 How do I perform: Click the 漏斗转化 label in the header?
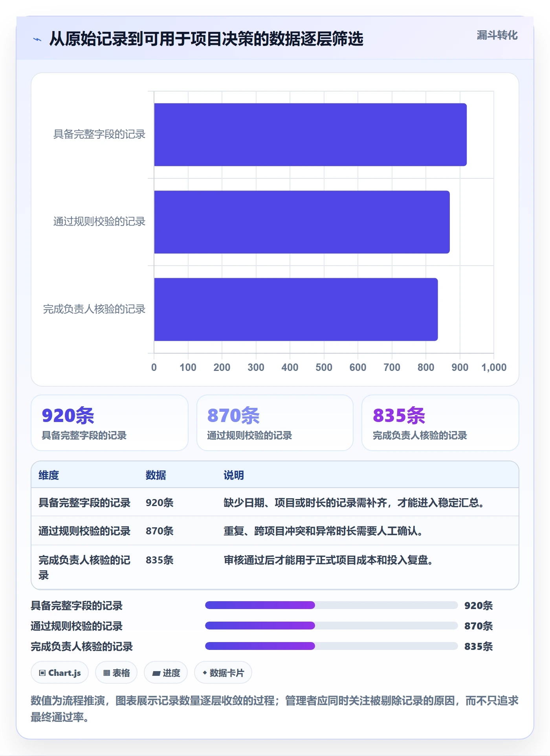pyautogui.click(x=497, y=35)
